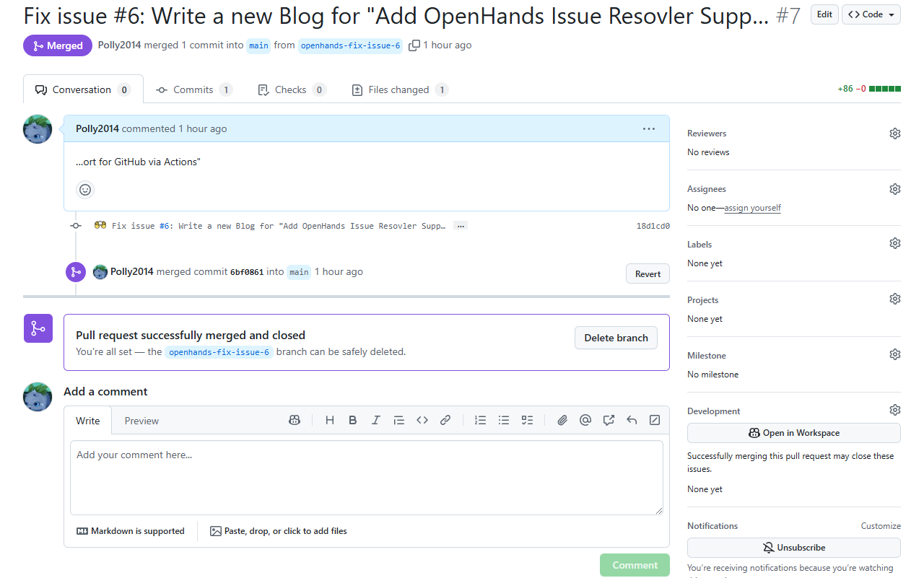
Task: Open the main base branch link
Action: (258, 45)
